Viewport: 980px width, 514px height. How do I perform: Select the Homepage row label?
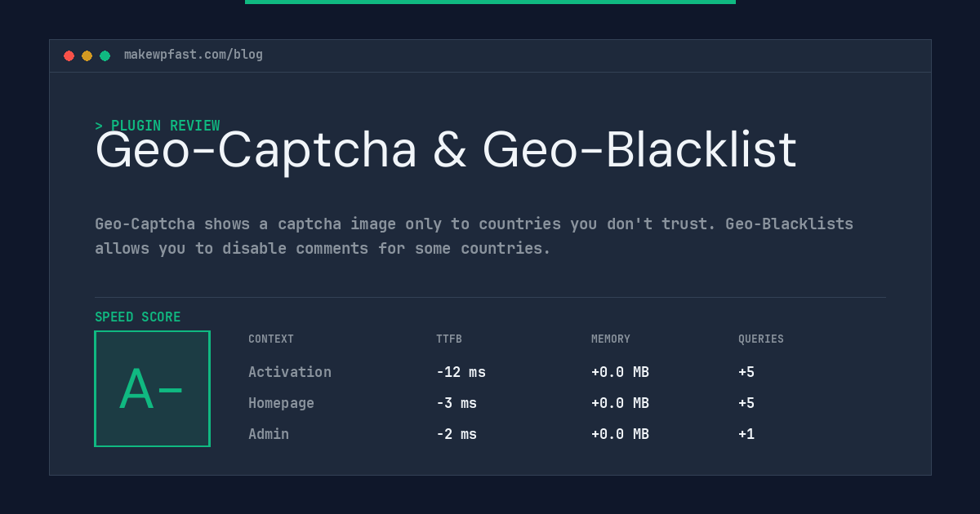click(281, 403)
